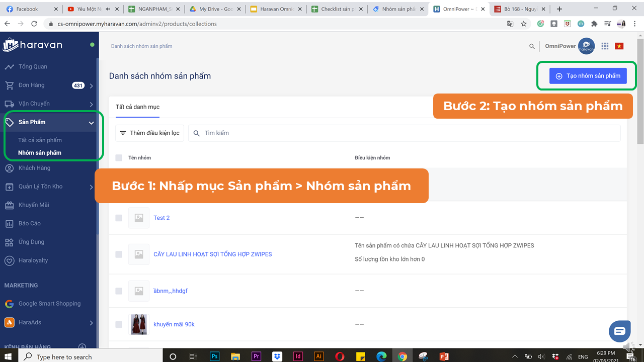Click the Quản Lý Tồn Kho icon
The image size is (644, 362).
point(9,187)
